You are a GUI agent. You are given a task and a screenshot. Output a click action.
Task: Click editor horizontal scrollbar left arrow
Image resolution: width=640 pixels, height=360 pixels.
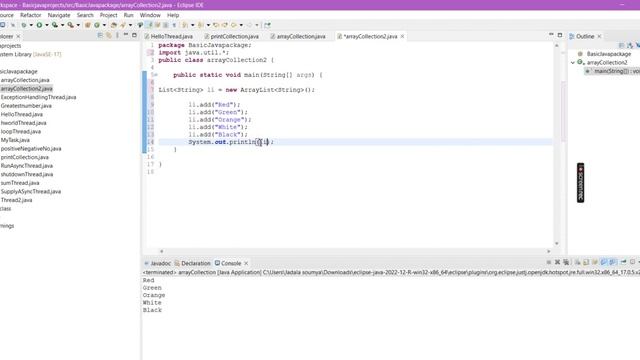162,251
